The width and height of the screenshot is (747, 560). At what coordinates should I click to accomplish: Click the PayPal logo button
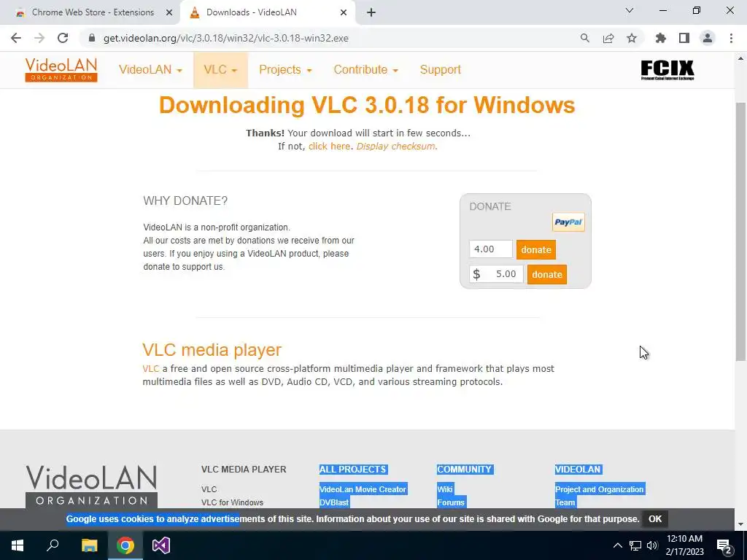(568, 222)
